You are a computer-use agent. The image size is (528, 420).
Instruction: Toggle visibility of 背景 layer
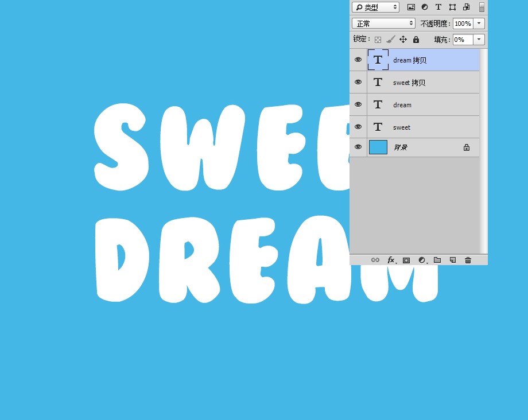click(x=358, y=147)
